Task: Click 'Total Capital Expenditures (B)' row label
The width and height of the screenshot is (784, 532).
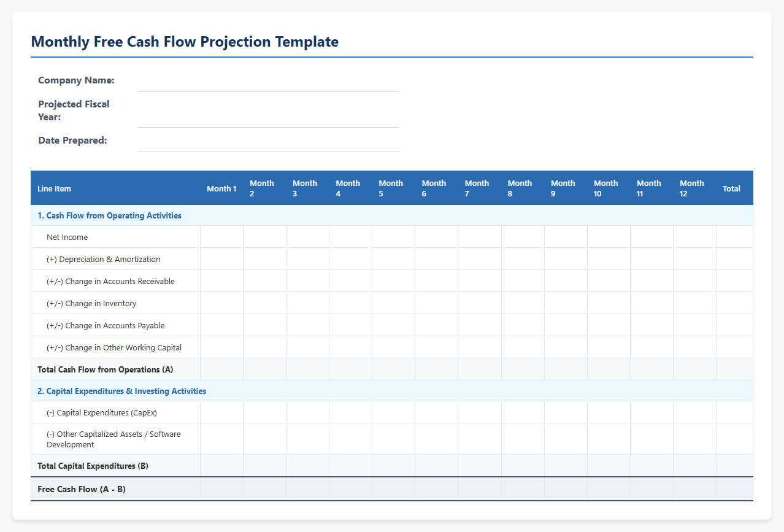Action: [93, 466]
